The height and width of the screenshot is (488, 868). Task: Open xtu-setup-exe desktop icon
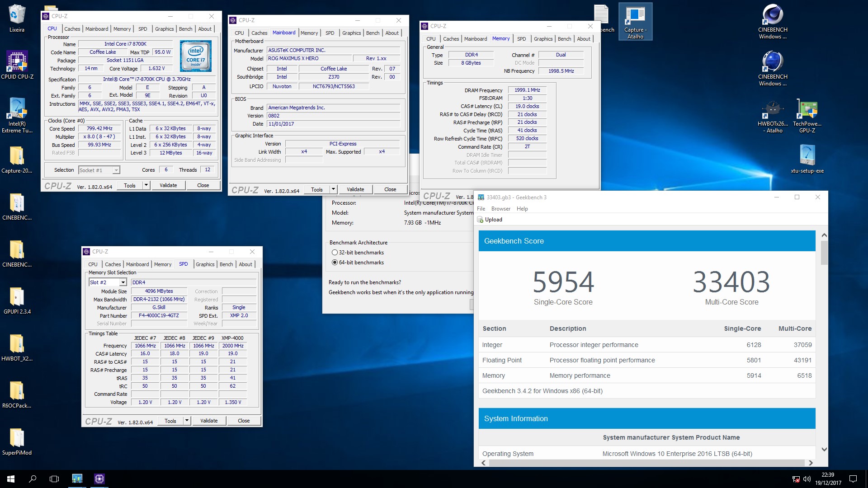pos(807,159)
